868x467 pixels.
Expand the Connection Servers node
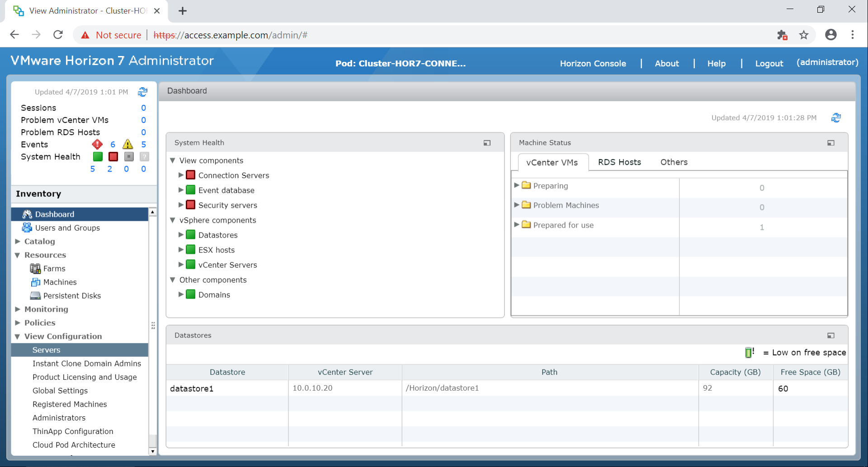(181, 175)
